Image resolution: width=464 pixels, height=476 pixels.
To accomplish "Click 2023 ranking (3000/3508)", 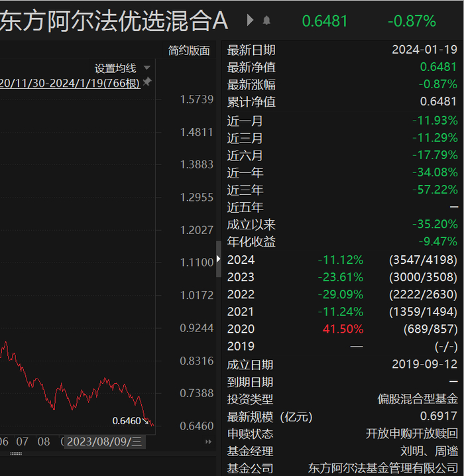I will [x=423, y=277].
